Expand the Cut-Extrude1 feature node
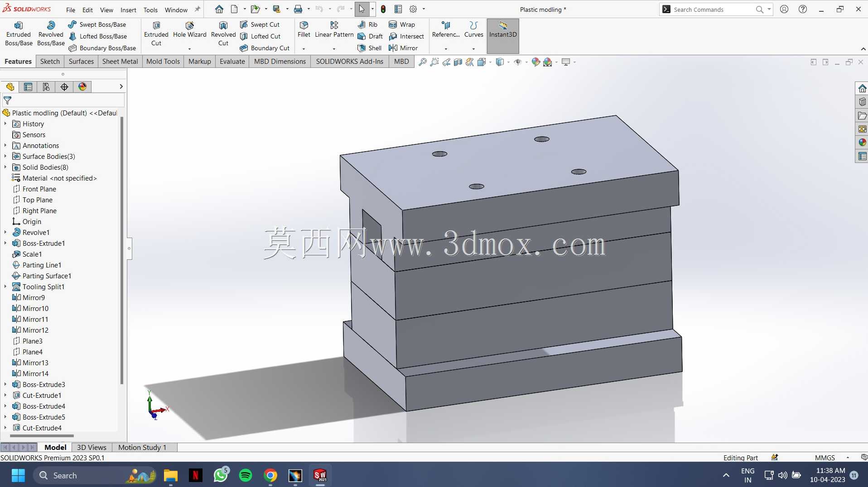This screenshot has width=868, height=487. click(5, 395)
